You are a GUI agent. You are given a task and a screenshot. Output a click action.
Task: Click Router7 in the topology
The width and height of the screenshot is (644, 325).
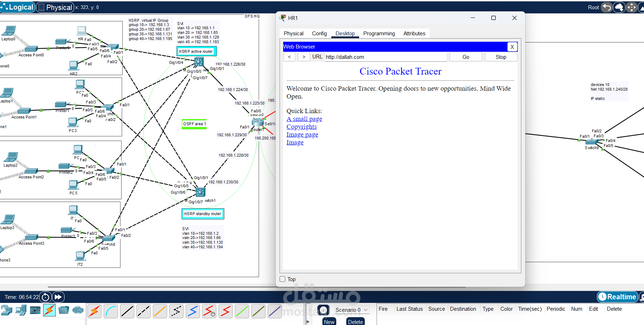(x=257, y=122)
